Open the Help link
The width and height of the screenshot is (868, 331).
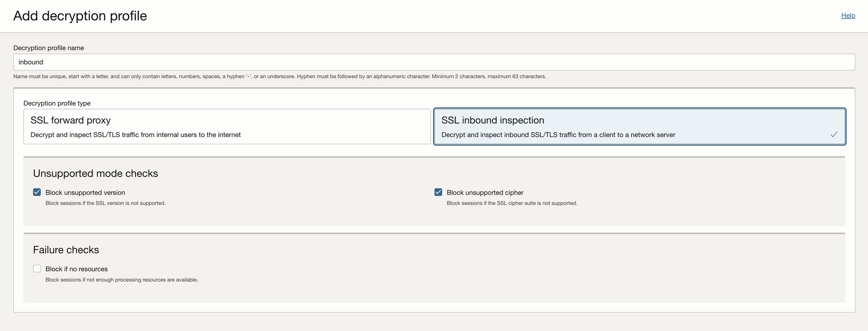(x=848, y=15)
